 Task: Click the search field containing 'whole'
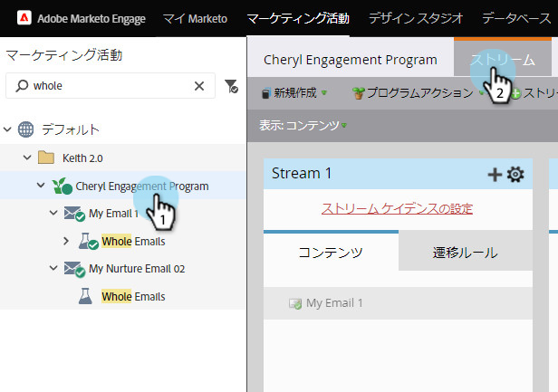pyautogui.click(x=111, y=86)
